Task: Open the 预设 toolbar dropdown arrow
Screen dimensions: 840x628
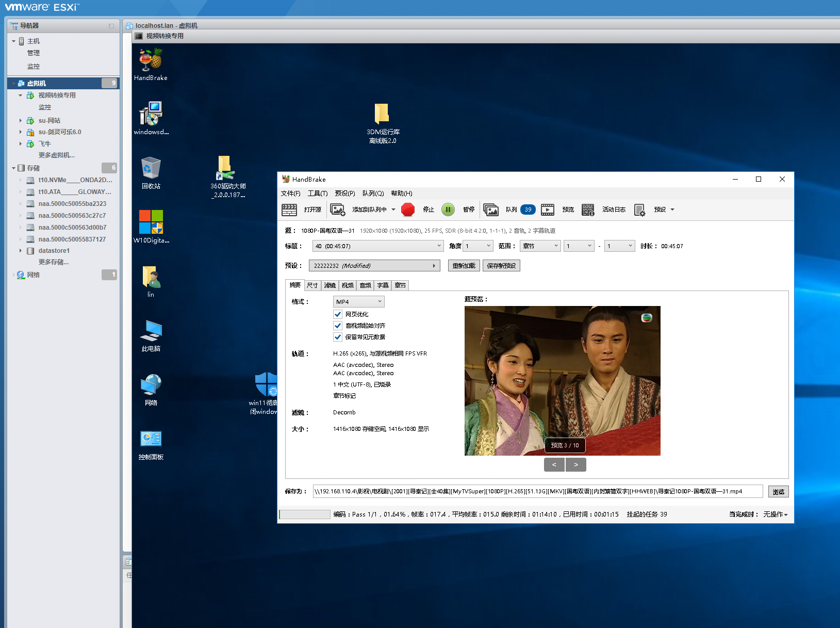Action: click(672, 210)
